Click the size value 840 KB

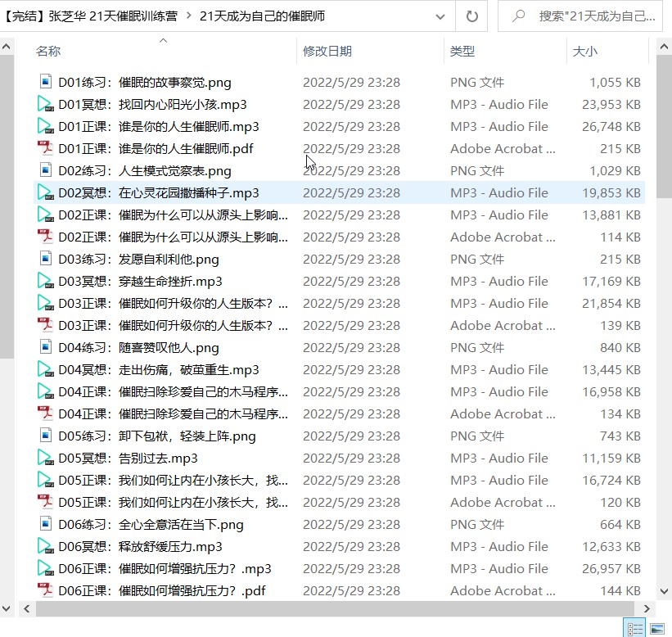[x=620, y=347]
